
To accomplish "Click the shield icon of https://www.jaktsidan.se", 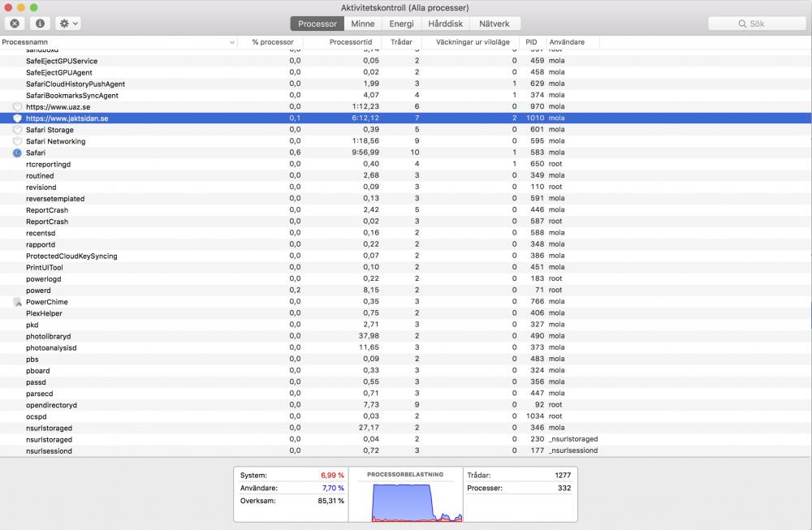I will click(17, 118).
